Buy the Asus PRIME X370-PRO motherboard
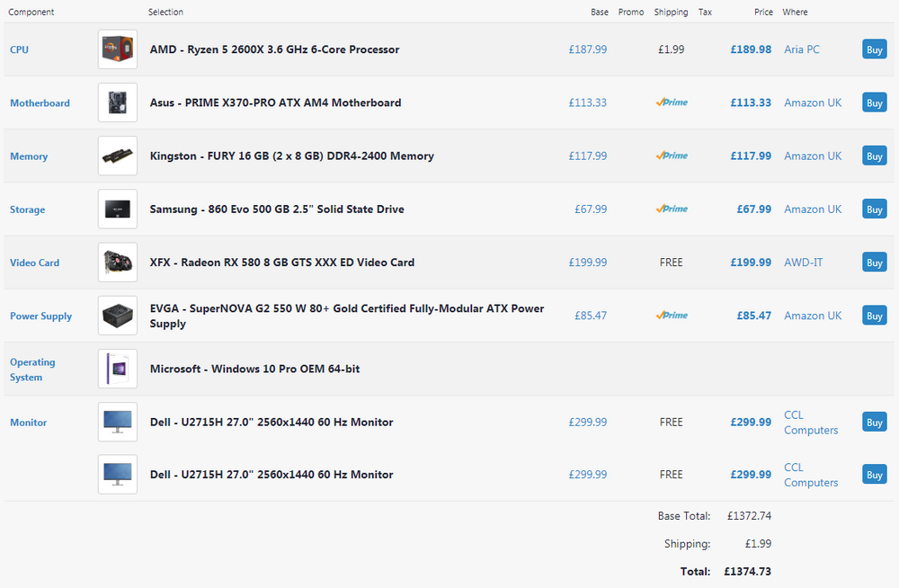Image resolution: width=899 pixels, height=588 pixels. [875, 102]
